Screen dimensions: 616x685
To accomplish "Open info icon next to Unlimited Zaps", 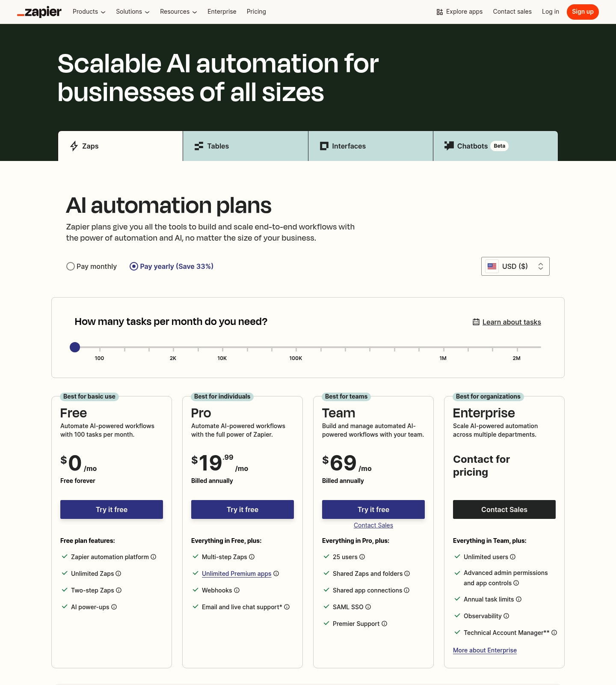I will [x=118, y=574].
